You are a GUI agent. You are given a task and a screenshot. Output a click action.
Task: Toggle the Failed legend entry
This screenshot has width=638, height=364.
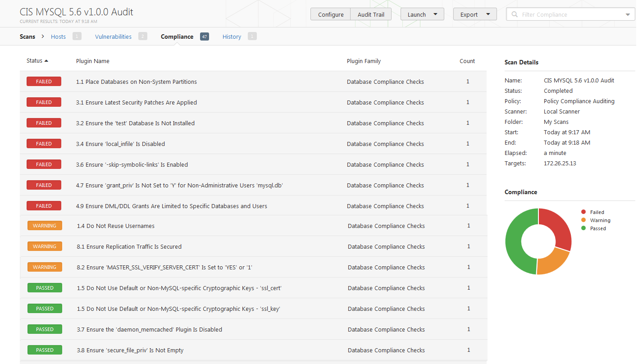592,212
